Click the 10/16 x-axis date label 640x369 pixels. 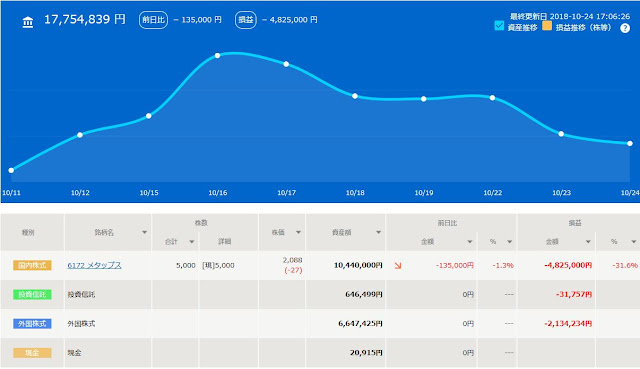pos(218,193)
